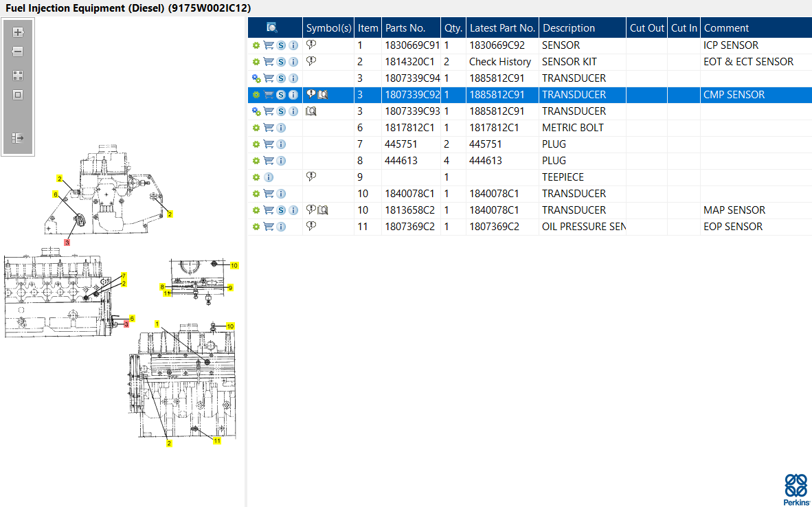Add MAP SENSOR 1813658C2 to cart
This screenshot has height=507, width=812.
click(268, 210)
